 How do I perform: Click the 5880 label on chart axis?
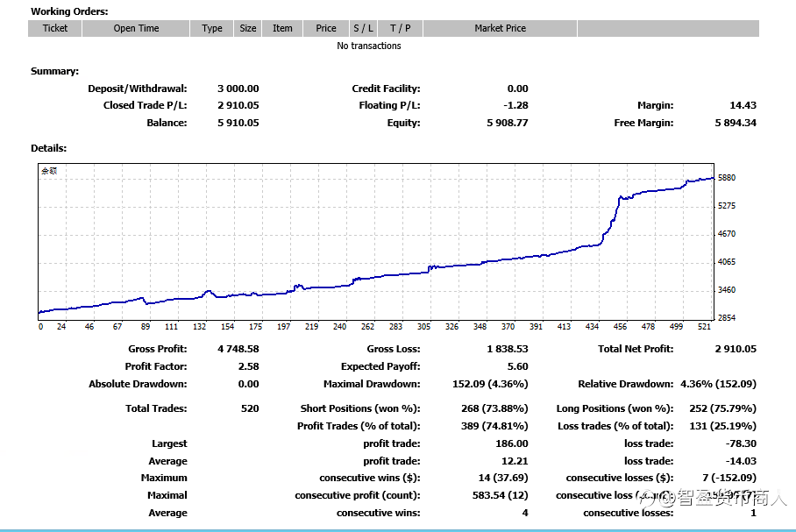coord(727,178)
